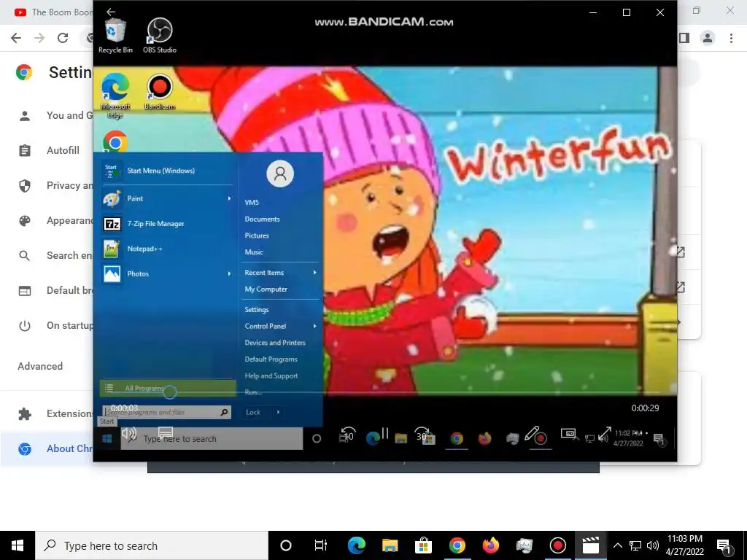Image resolution: width=747 pixels, height=560 pixels.
Task: Pause the video in the player
Action: (385, 433)
